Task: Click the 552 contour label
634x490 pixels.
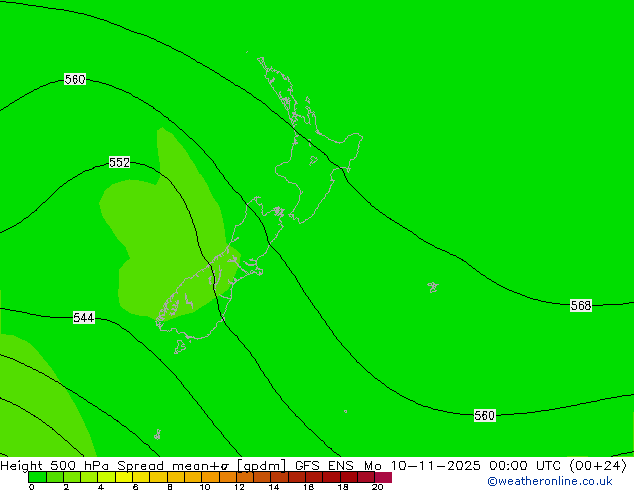Action: [x=120, y=163]
